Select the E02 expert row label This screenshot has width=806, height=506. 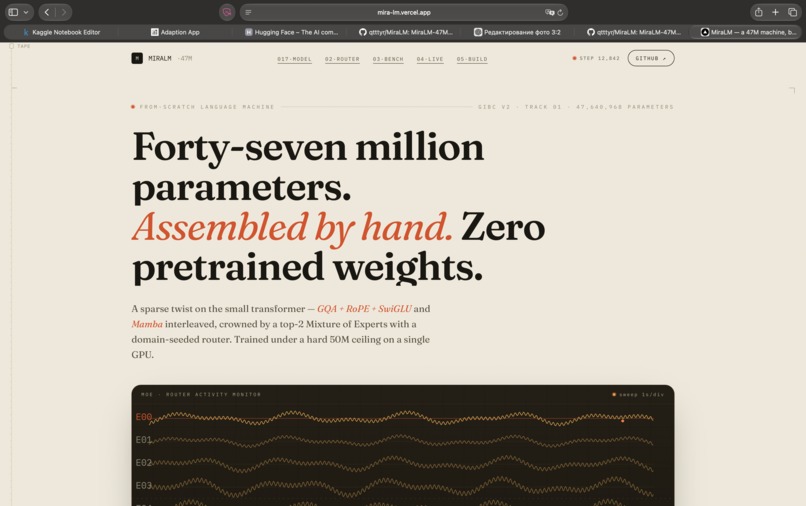click(x=143, y=462)
